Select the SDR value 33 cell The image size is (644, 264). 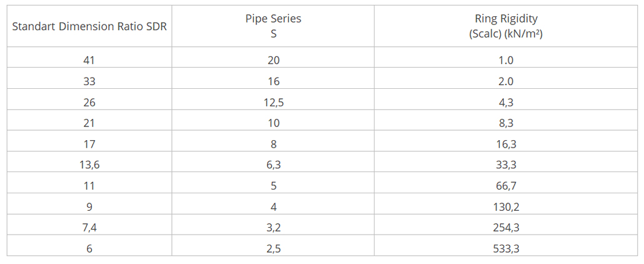tap(89, 81)
